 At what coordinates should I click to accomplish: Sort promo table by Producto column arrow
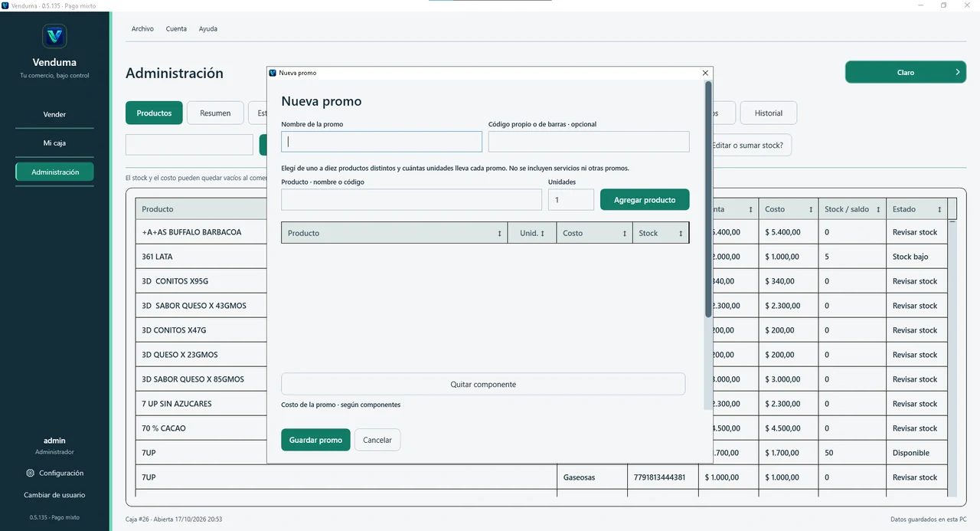pos(500,233)
